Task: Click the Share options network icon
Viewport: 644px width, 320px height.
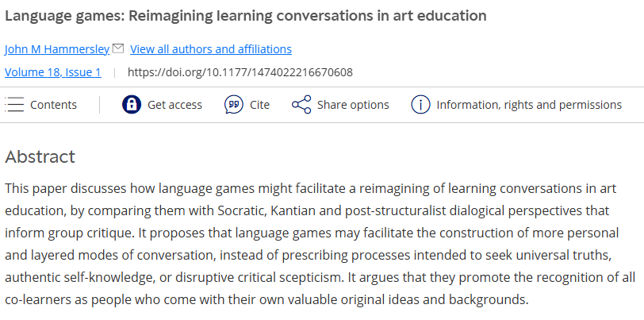Action: (x=301, y=105)
